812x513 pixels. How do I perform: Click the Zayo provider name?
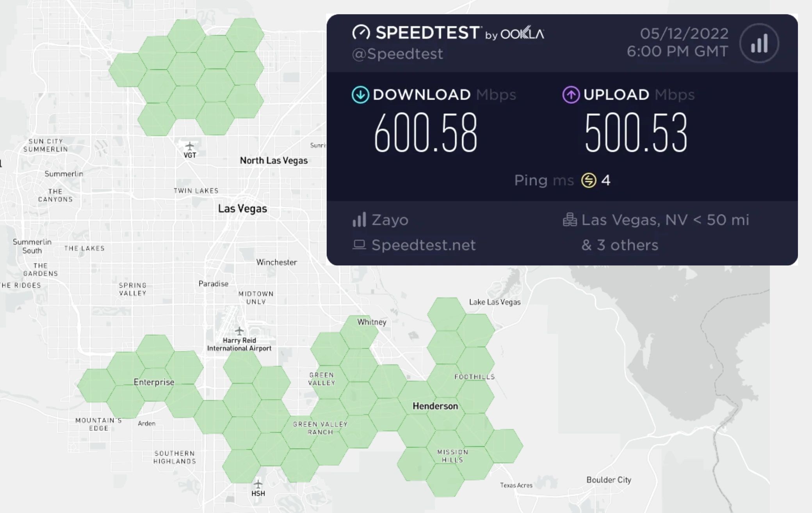[390, 220]
